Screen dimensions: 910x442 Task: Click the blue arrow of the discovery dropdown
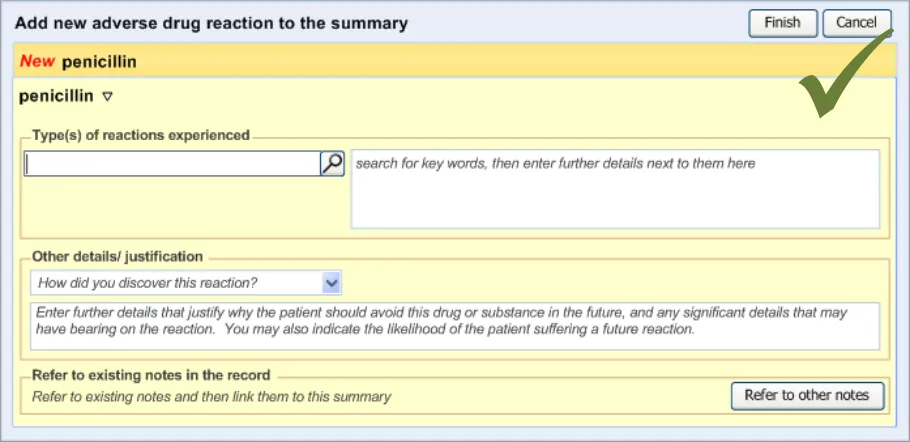(x=332, y=283)
